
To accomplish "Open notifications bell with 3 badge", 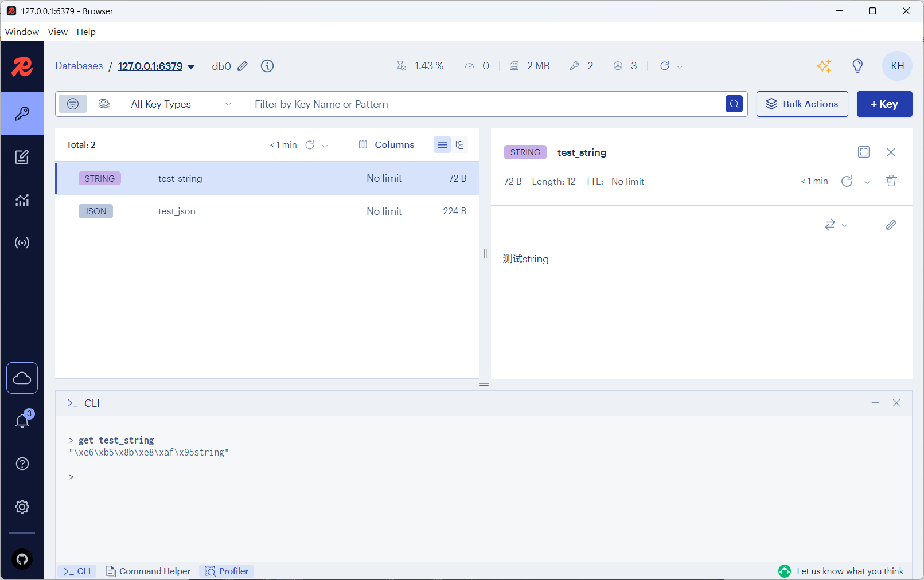I will pyautogui.click(x=22, y=421).
